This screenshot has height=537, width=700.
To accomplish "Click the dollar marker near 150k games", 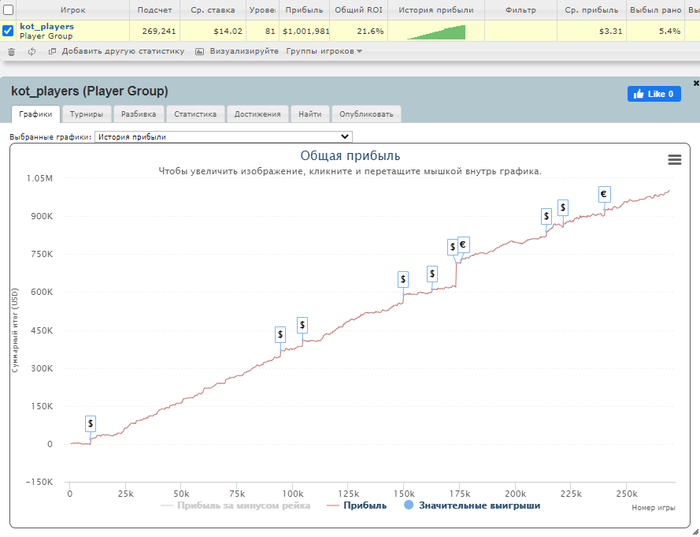I will click(x=403, y=279).
